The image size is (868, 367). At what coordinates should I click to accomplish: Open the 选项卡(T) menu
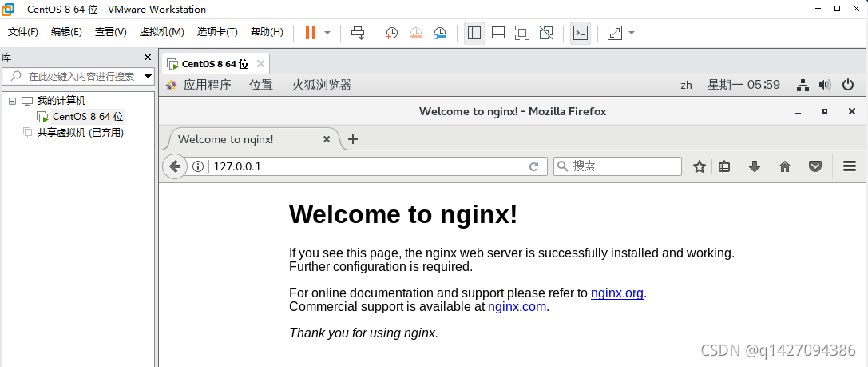tap(217, 32)
